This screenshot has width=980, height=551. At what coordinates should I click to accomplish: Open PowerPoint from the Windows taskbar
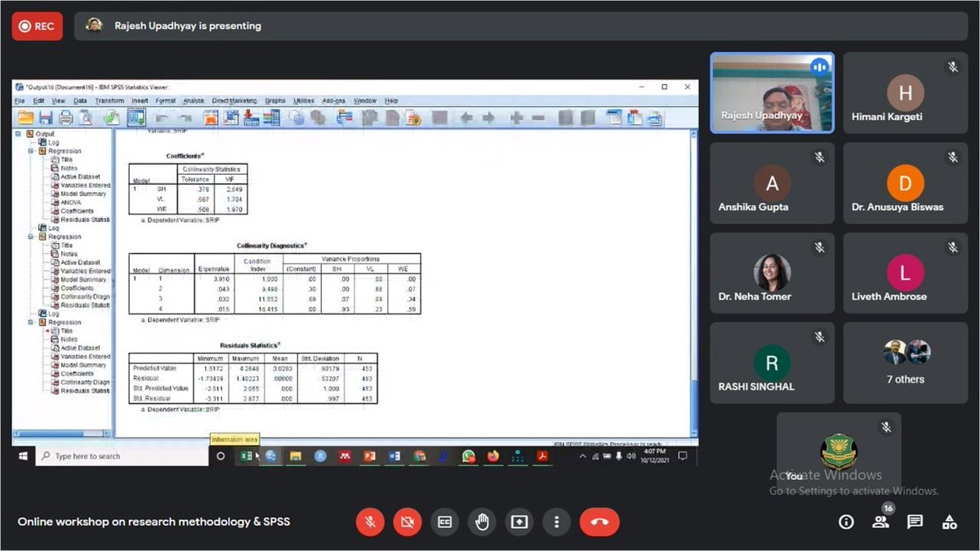(x=368, y=456)
